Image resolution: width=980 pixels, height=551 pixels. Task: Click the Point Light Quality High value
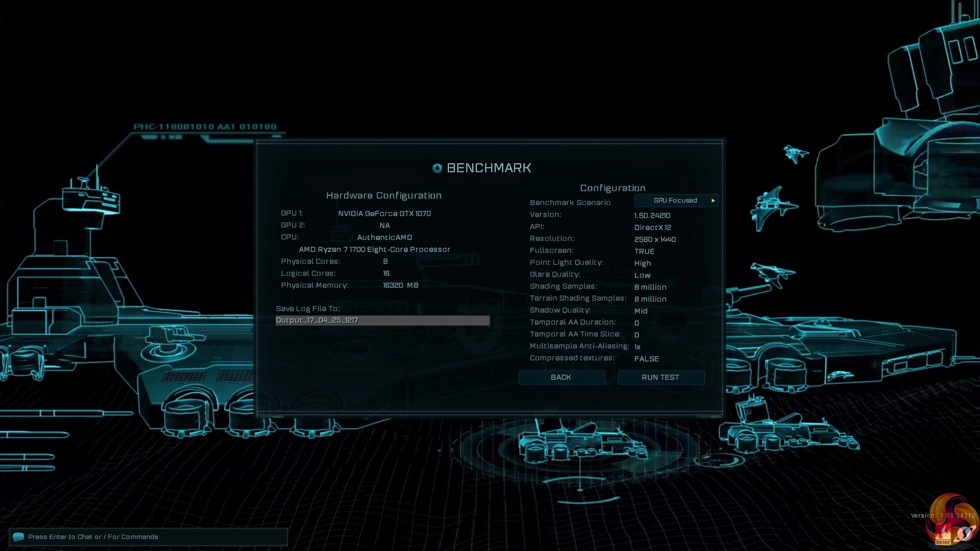click(x=642, y=263)
